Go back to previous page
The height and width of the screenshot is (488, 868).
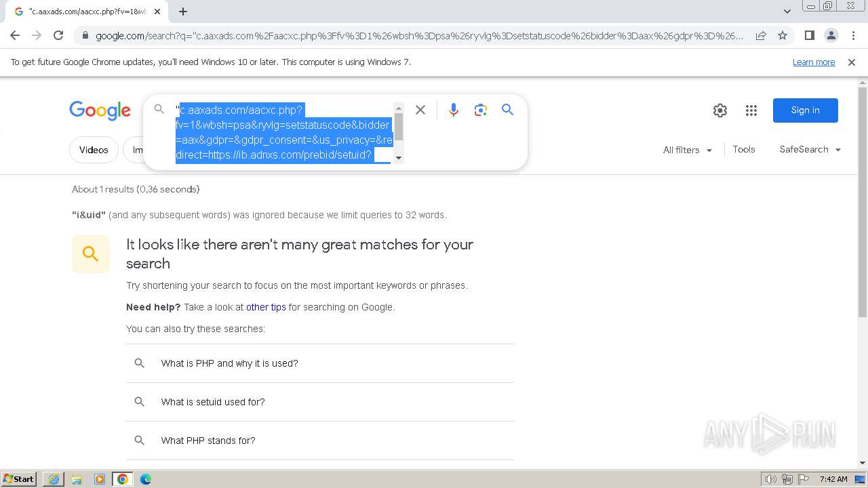pos(15,35)
